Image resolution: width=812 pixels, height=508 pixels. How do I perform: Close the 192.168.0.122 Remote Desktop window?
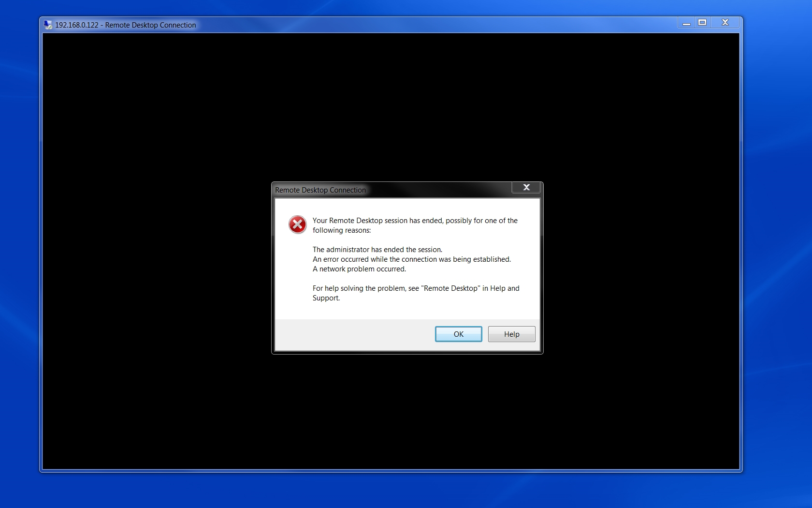[x=725, y=23]
